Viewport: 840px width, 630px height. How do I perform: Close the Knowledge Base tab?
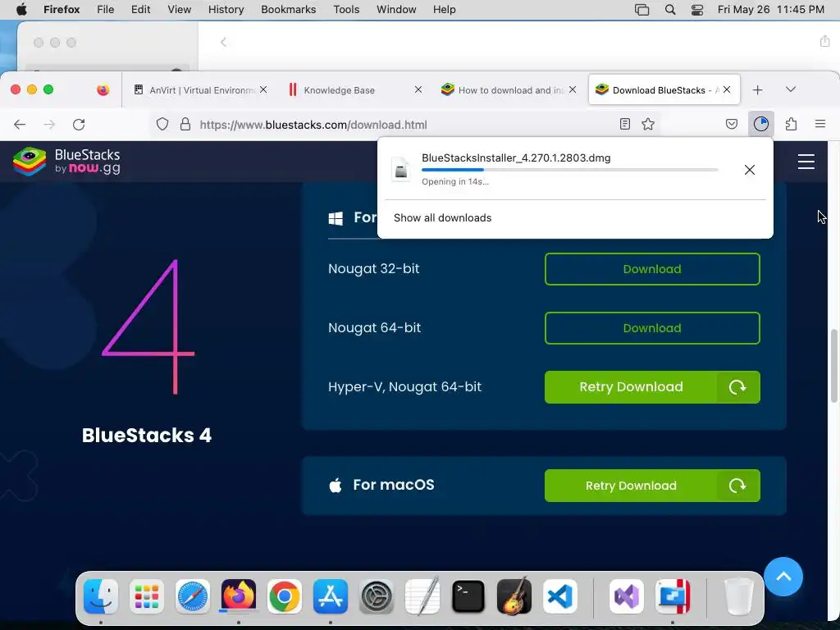pyautogui.click(x=418, y=90)
